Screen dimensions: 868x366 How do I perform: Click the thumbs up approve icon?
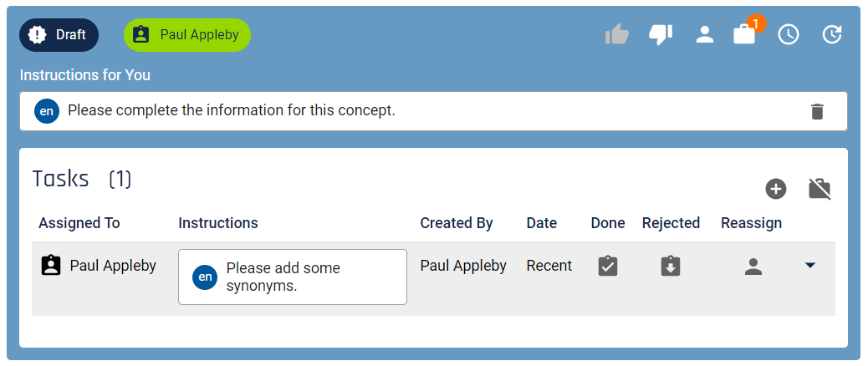(616, 35)
